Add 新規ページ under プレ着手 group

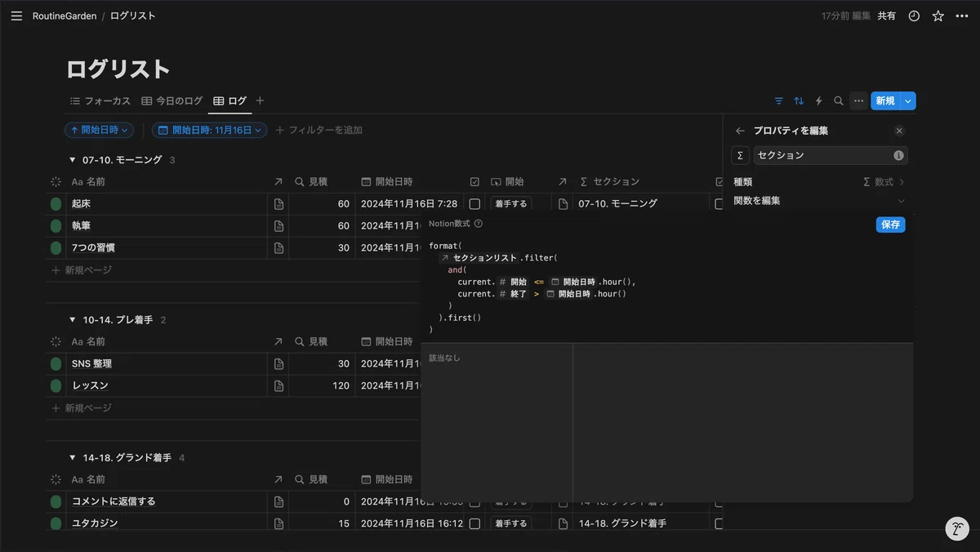(x=82, y=407)
